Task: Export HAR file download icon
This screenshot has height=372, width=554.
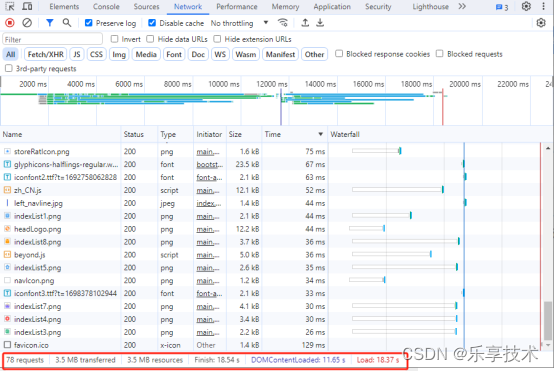Action: click(x=320, y=23)
